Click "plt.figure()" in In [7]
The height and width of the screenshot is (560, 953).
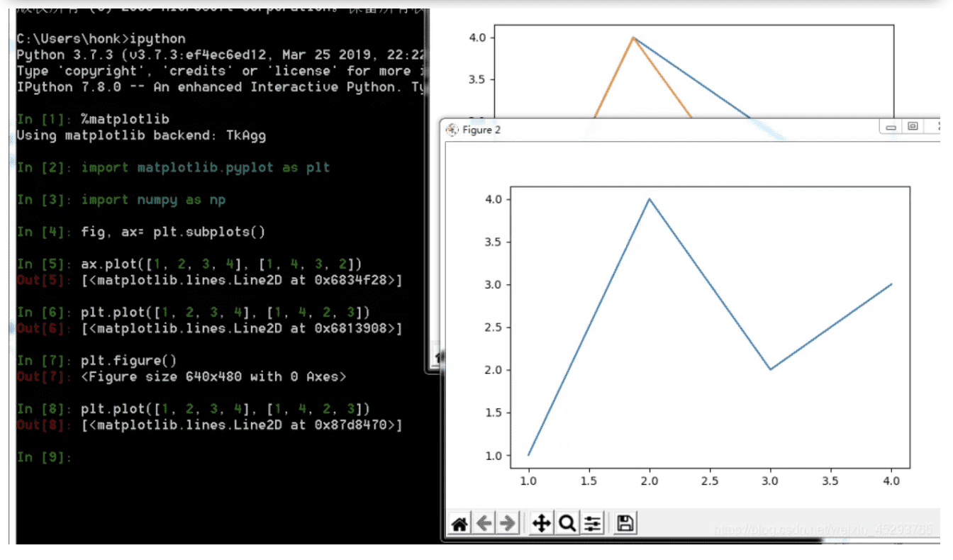pos(129,361)
